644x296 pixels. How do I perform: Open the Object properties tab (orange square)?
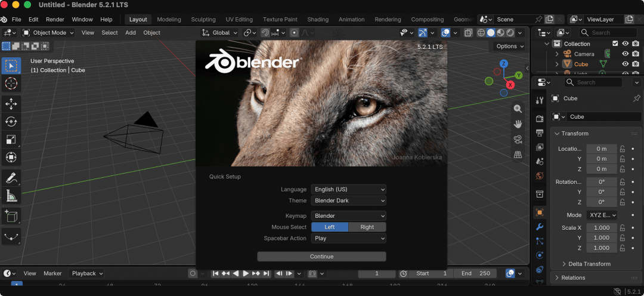pyautogui.click(x=540, y=212)
